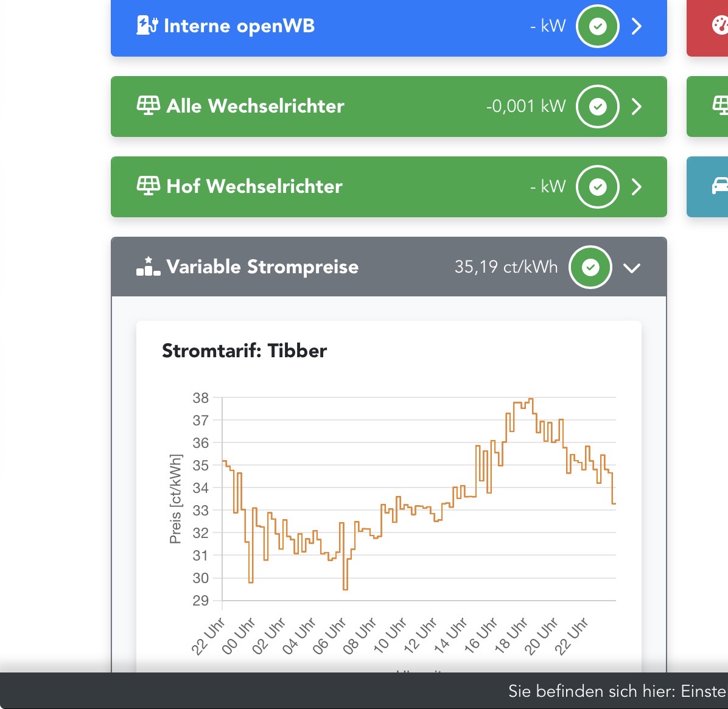
Task: Click the status checkmark on Alle Wechselrichter
Action: pyautogui.click(x=598, y=107)
